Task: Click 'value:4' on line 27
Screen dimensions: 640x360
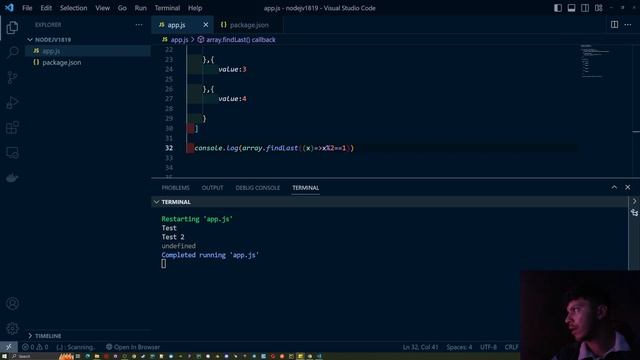Action: pos(232,99)
